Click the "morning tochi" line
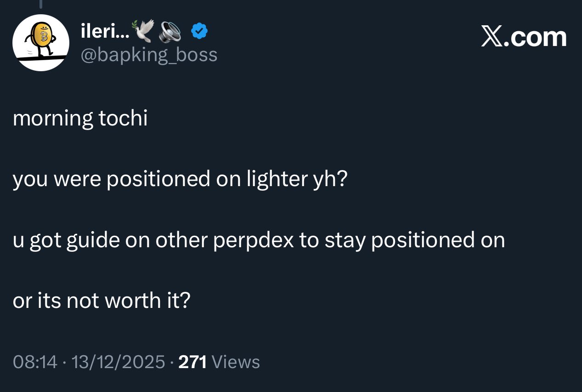 (80, 118)
